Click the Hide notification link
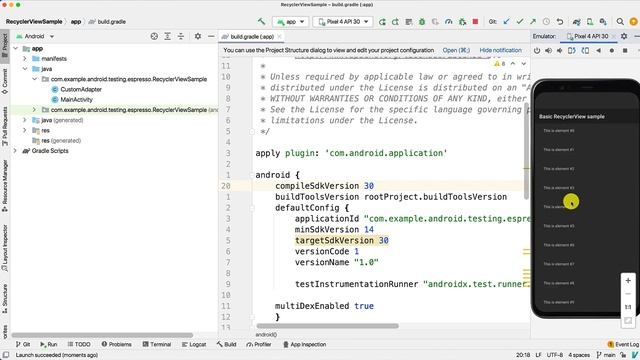 [x=500, y=50]
